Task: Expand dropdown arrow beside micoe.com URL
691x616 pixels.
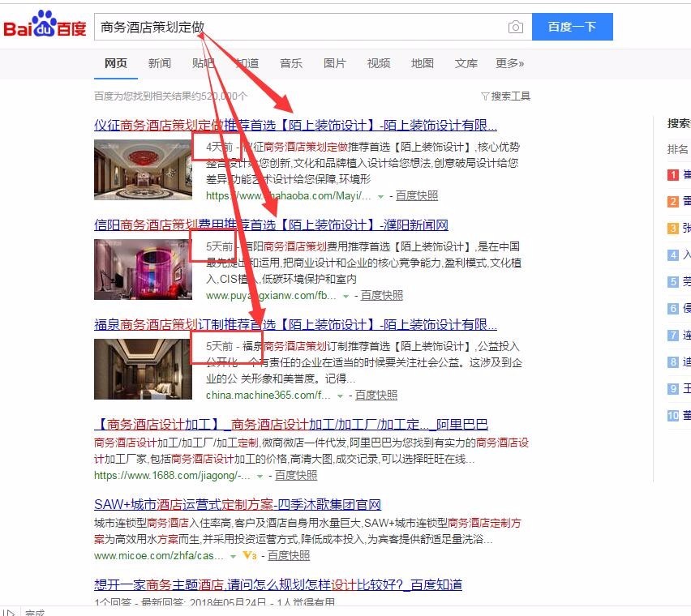Action: 233,557
